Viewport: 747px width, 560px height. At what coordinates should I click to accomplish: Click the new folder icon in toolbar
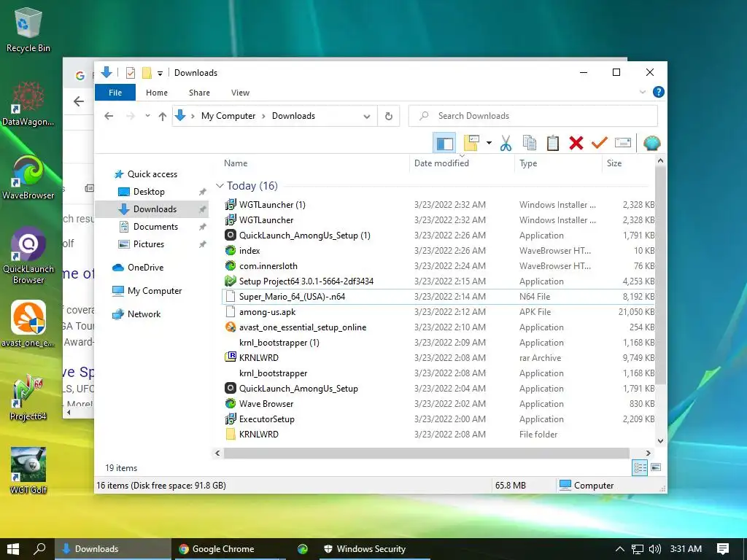pos(471,143)
